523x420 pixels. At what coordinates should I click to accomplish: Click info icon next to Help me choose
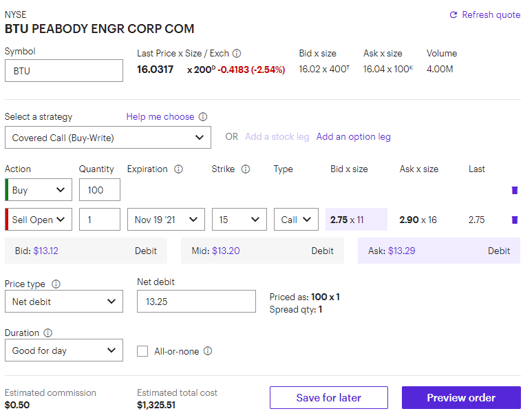click(x=203, y=117)
